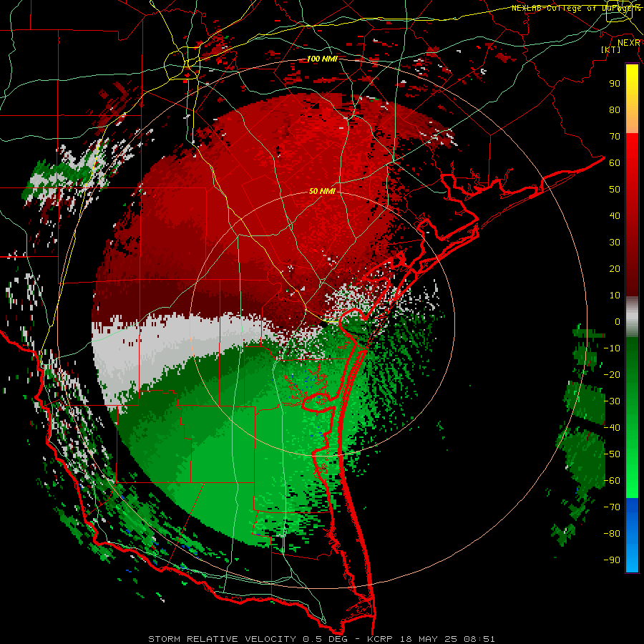Click the "90" value on the velocity scale
The image size is (644, 644).
615,84
